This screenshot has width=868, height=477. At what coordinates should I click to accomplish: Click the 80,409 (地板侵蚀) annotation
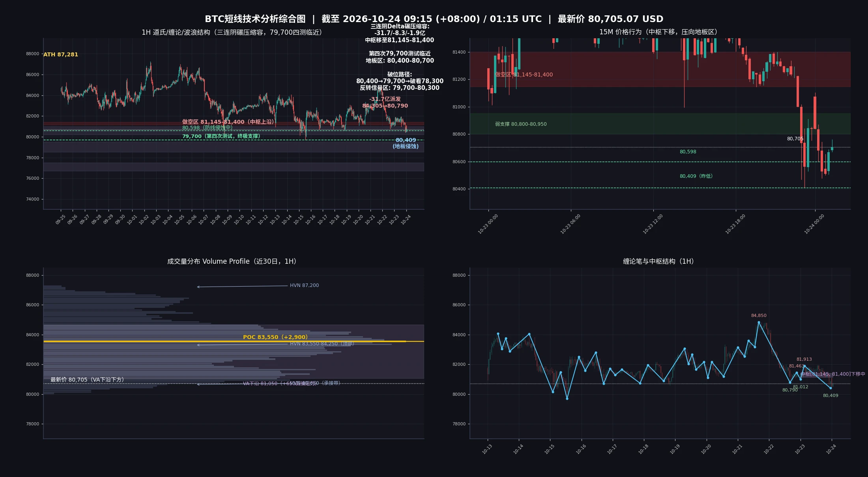(406, 143)
